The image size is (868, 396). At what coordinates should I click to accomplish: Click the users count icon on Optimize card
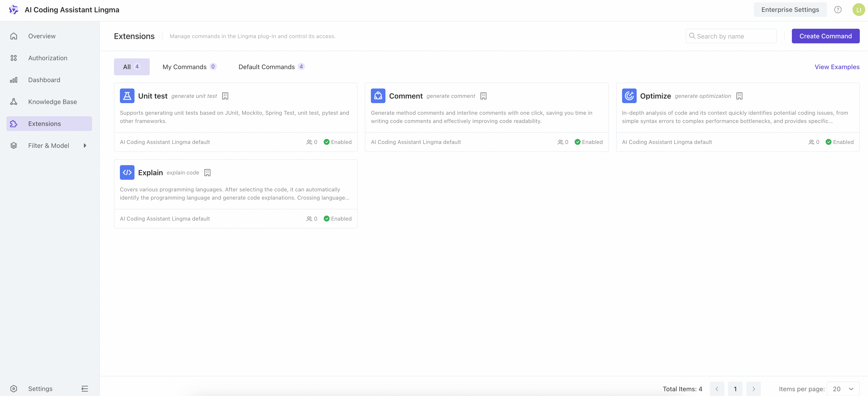[811, 142]
